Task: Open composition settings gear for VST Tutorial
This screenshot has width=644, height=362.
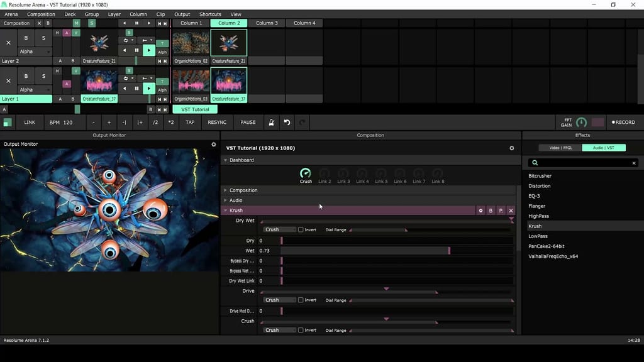Action: (511, 148)
